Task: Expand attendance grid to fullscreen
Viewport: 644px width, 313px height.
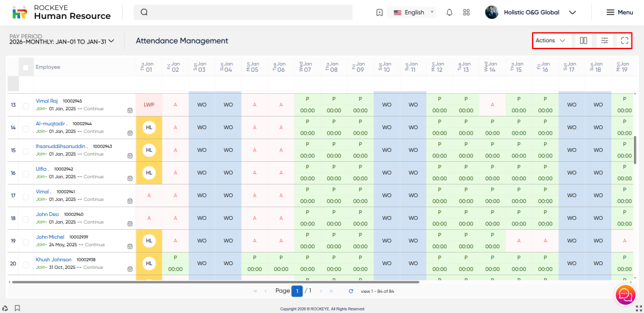Action: [x=625, y=41]
